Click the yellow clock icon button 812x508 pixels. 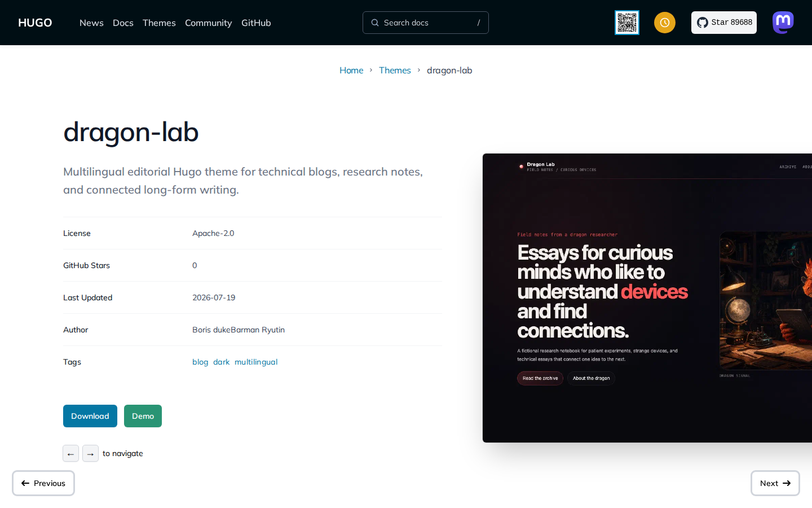pos(665,23)
